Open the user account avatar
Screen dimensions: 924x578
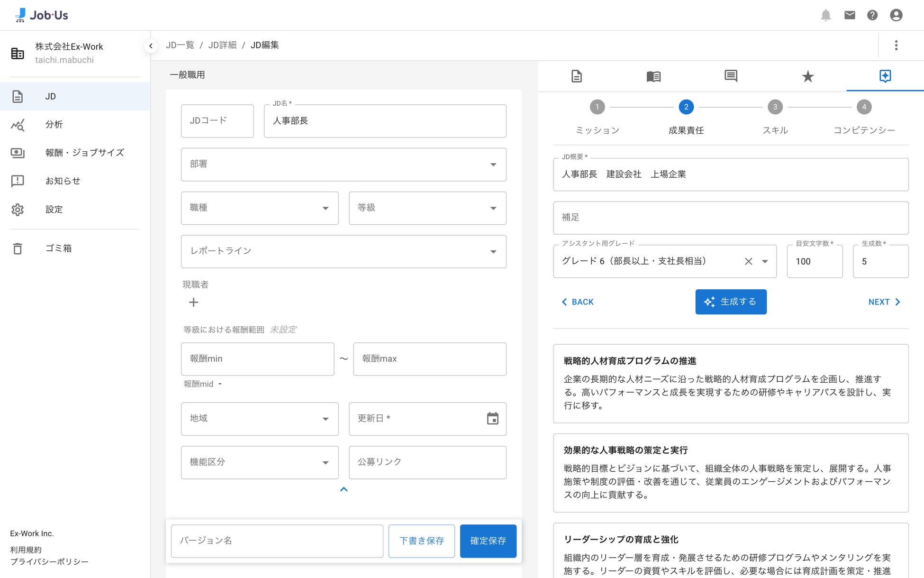pyautogui.click(x=896, y=15)
